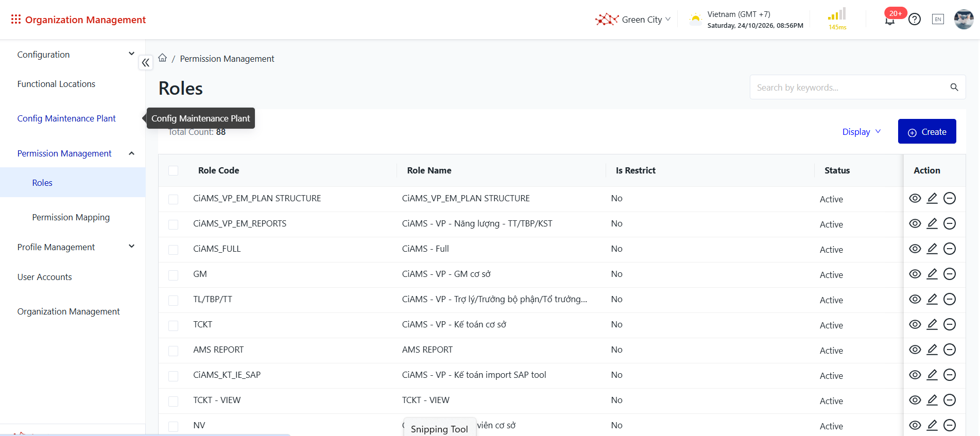
Task: Check the GM row checkbox
Action: click(174, 275)
